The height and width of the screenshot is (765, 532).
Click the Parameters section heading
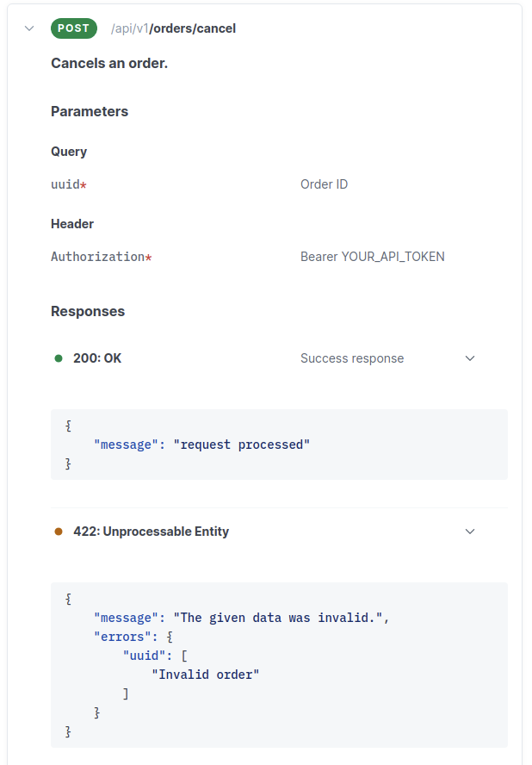click(90, 111)
